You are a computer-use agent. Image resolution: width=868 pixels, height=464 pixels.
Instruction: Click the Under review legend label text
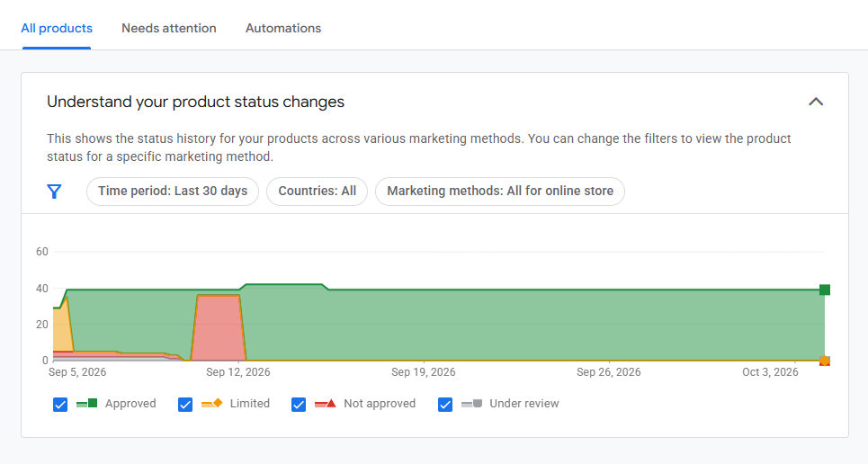coord(524,404)
